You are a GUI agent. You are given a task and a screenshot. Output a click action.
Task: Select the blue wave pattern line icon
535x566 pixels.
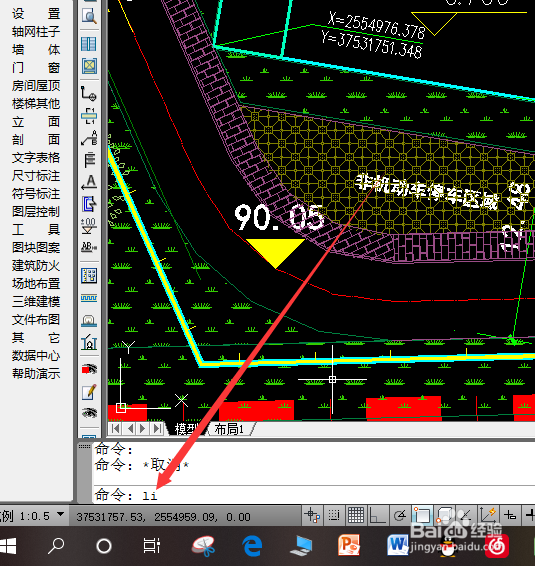click(x=89, y=298)
